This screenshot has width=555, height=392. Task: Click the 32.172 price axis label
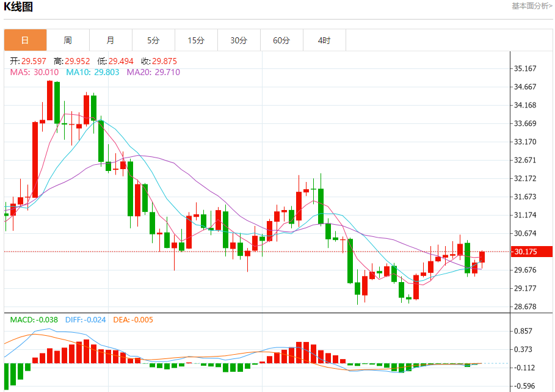pyautogui.click(x=525, y=178)
